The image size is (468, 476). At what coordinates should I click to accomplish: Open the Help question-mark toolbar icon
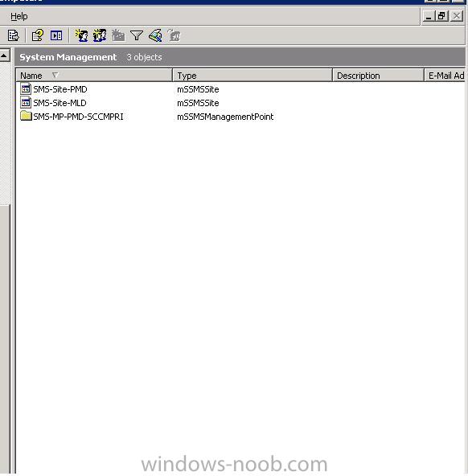pyautogui.click(x=38, y=35)
